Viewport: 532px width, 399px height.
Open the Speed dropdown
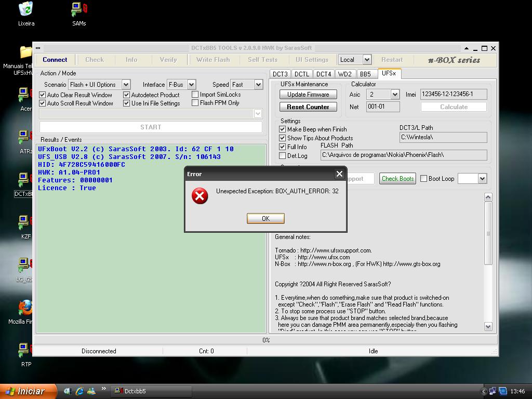pos(259,85)
